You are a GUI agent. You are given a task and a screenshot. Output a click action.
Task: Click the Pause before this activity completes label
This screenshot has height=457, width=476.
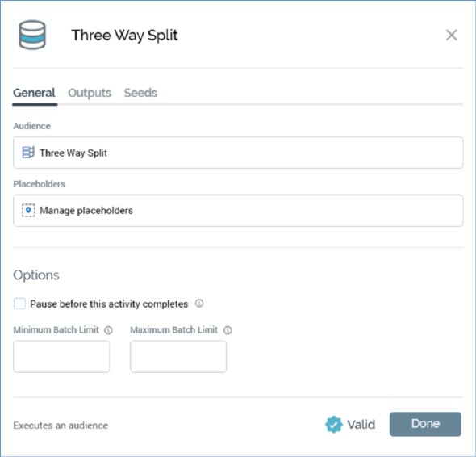109,304
